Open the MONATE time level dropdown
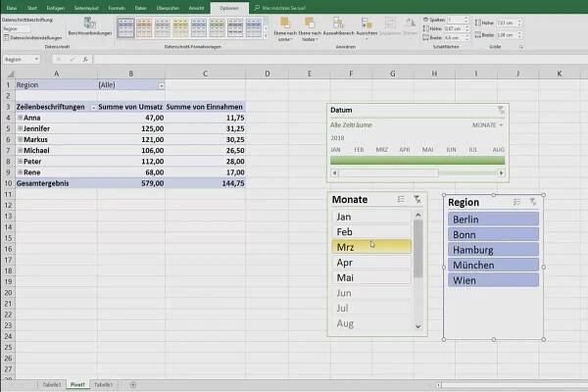Screen dimensions: 588x392 (486, 125)
